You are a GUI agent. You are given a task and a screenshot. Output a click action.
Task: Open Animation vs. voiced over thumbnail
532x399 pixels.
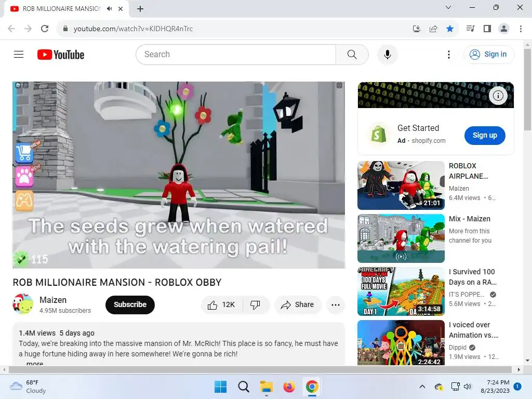tap(401, 343)
